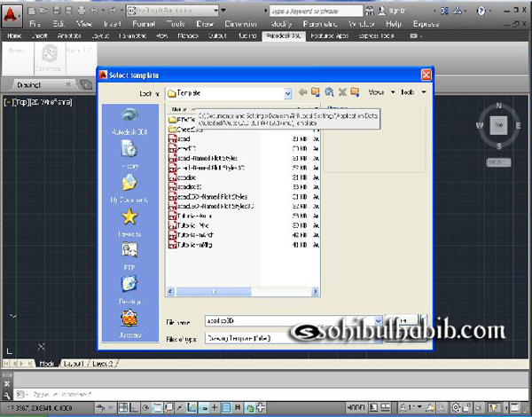Click the Autodesk Exchange X icon
Viewport: 532px width, 417px height.
pyautogui.click(x=444, y=12)
